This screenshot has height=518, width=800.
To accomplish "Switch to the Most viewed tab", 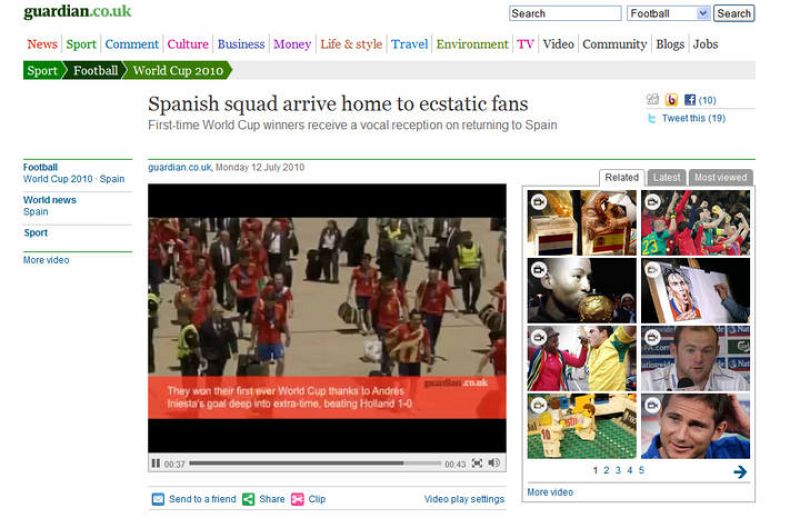I will pos(720,177).
